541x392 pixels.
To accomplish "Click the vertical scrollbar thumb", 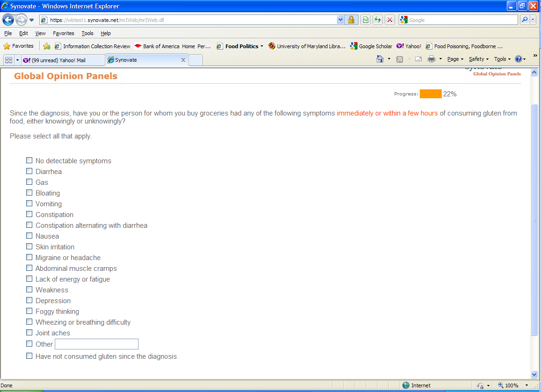I will tap(534, 219).
